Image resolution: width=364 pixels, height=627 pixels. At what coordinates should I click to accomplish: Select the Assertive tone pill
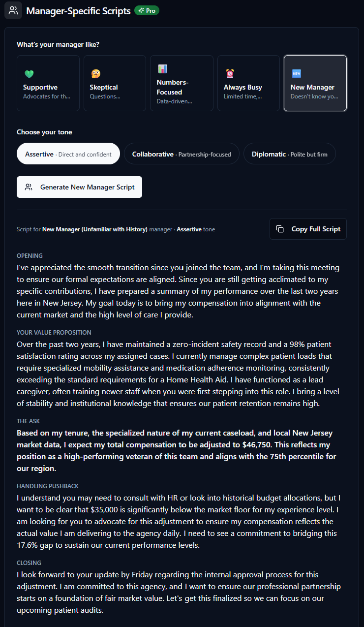68,154
